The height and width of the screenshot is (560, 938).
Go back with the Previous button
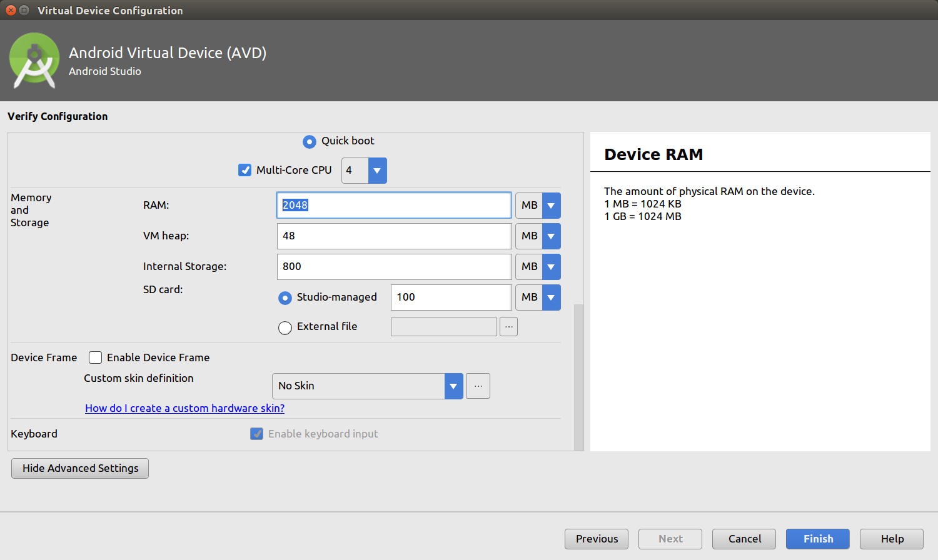pos(597,539)
